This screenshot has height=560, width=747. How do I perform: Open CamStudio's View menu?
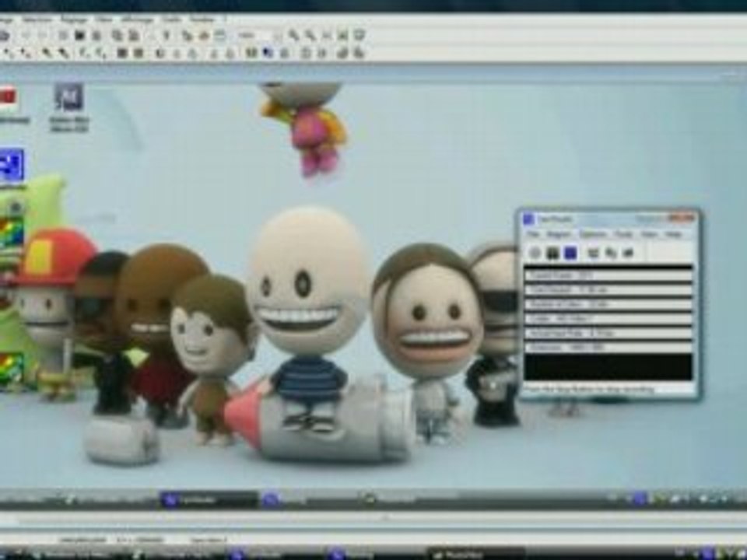click(649, 234)
